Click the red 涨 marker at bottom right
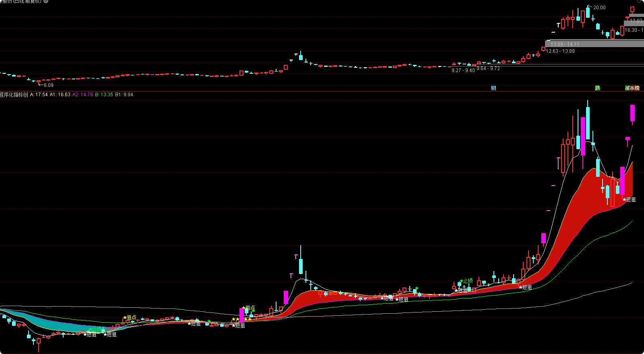Screen dimensions: 644x354 [632, 88]
